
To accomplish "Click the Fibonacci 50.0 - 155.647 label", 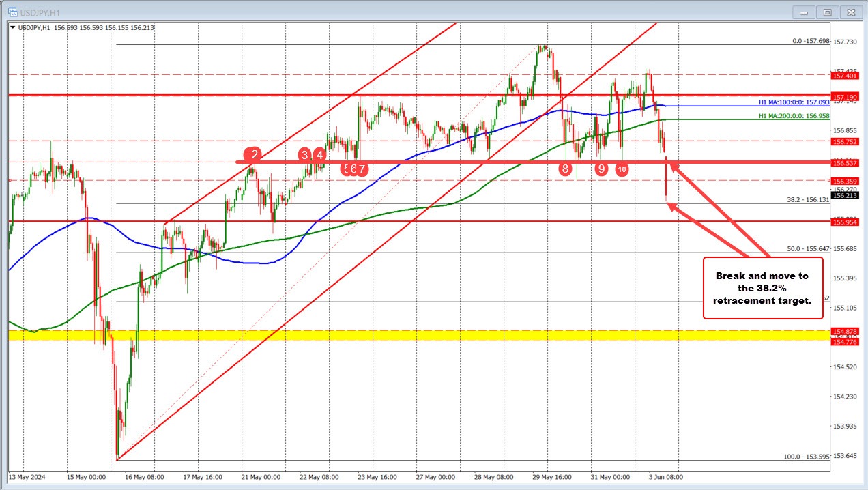I will coord(809,249).
